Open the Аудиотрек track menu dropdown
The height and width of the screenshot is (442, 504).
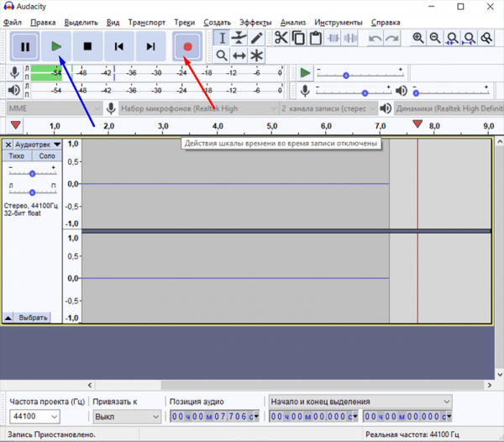point(37,145)
